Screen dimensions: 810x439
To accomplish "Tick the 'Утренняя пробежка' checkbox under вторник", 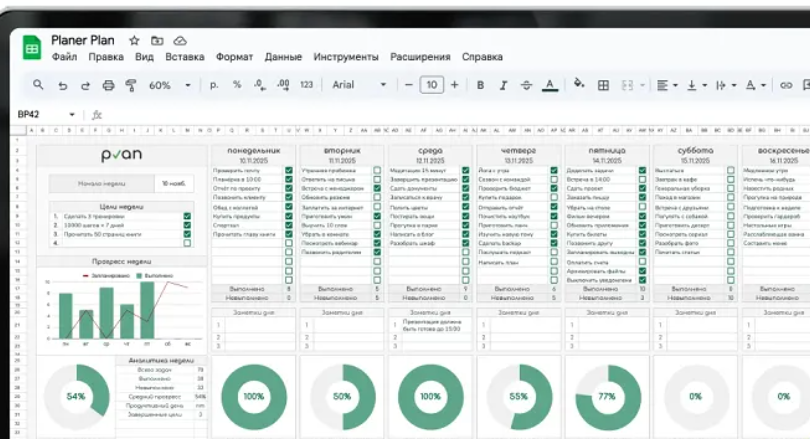I will coord(377,171).
